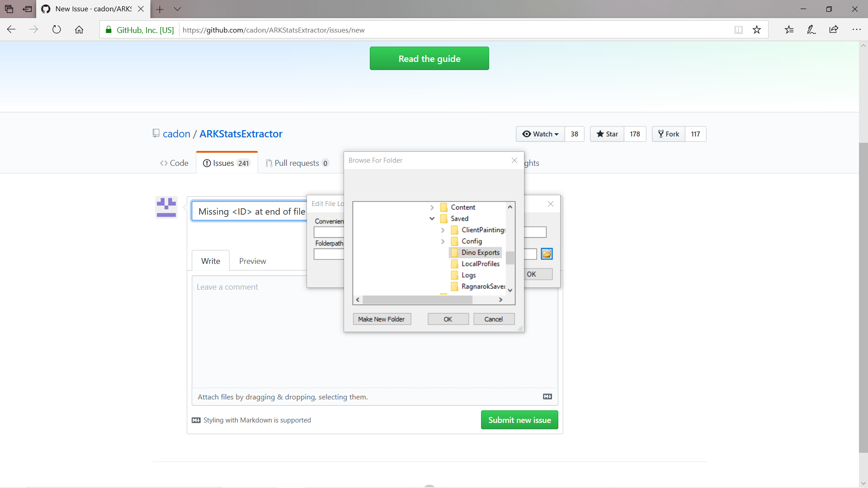This screenshot has height=488, width=868.
Task: Click the Windows Ink pen icon in Edge toolbar
Action: coord(811,29)
